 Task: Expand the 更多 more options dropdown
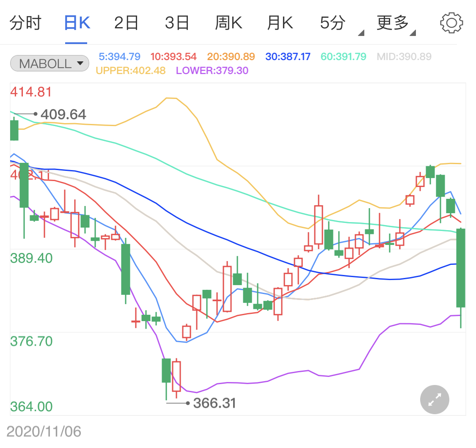[396, 24]
